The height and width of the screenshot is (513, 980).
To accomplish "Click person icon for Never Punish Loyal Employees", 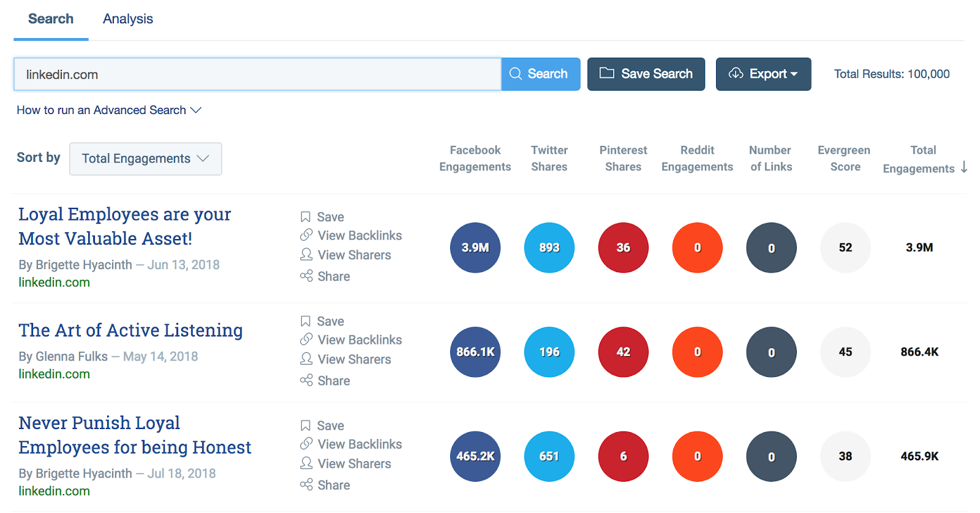I will 306,463.
